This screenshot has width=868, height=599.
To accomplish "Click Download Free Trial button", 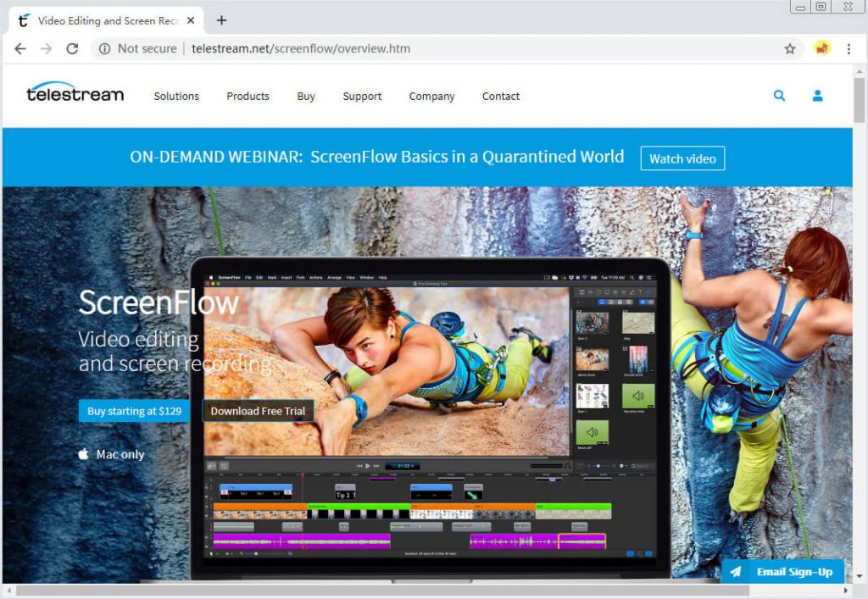I will (x=258, y=411).
